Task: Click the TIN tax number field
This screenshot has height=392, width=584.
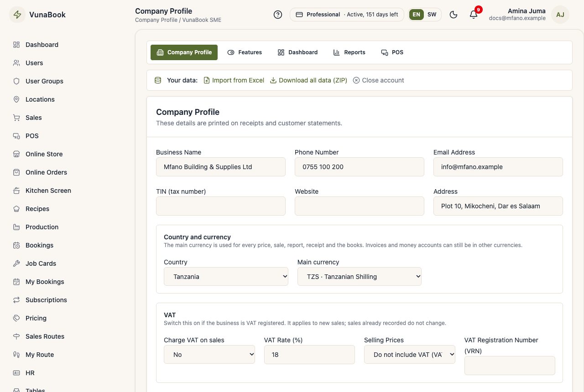Action: (221, 206)
